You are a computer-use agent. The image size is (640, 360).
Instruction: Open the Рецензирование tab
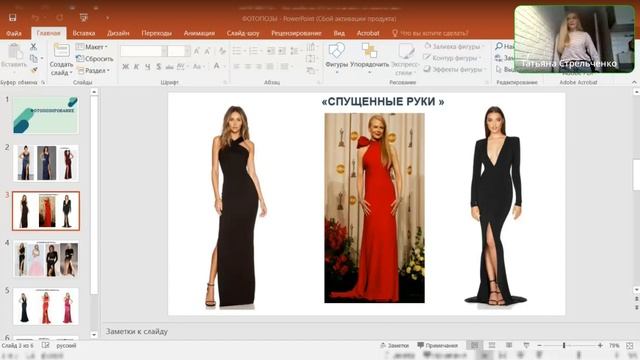pyautogui.click(x=296, y=33)
